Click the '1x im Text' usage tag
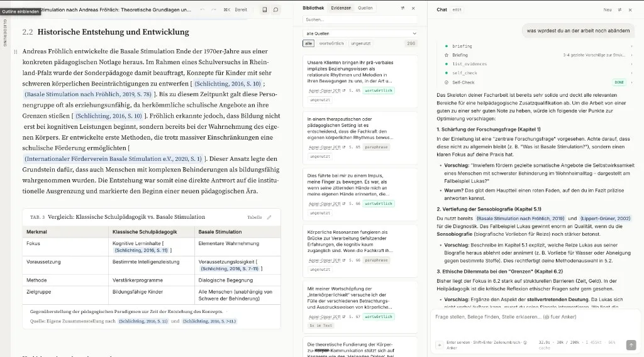 321,326
